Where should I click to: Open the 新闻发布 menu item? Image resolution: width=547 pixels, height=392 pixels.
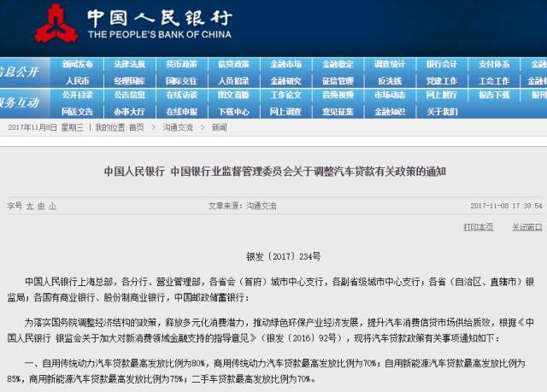[x=78, y=64]
